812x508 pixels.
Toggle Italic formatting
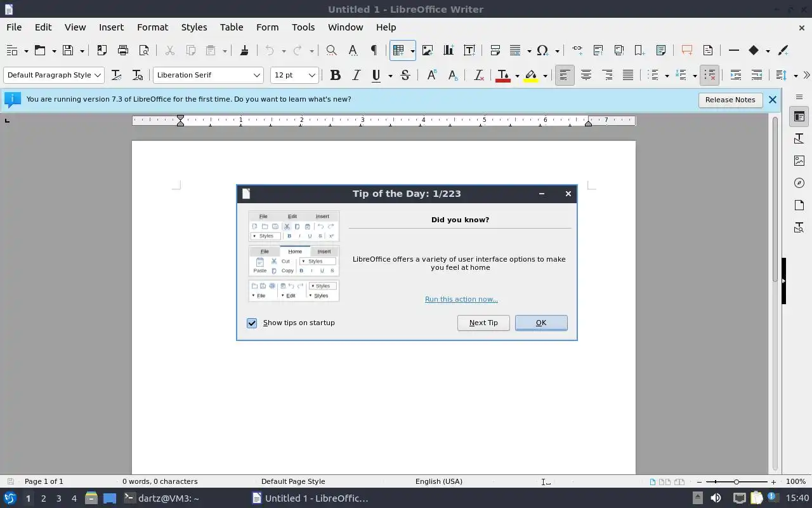tap(357, 75)
